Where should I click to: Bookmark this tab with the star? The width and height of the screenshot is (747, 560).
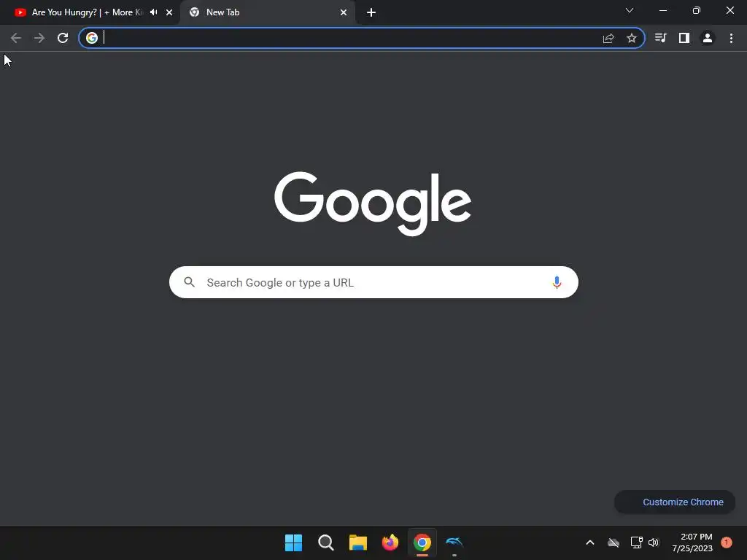pyautogui.click(x=632, y=38)
